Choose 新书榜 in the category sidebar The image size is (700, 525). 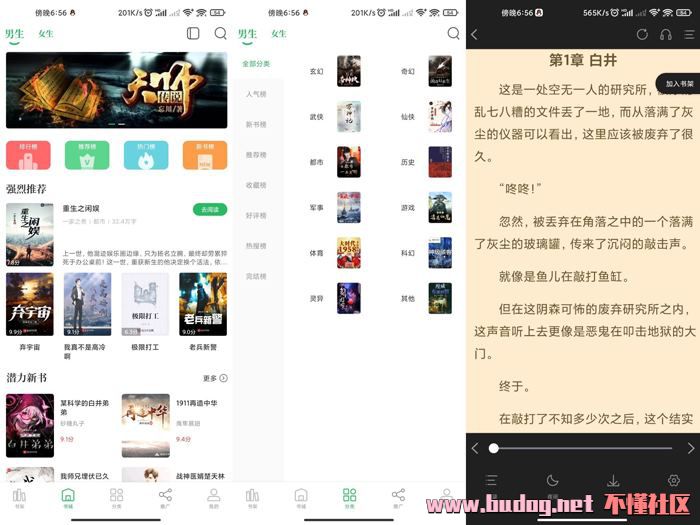pos(256,125)
